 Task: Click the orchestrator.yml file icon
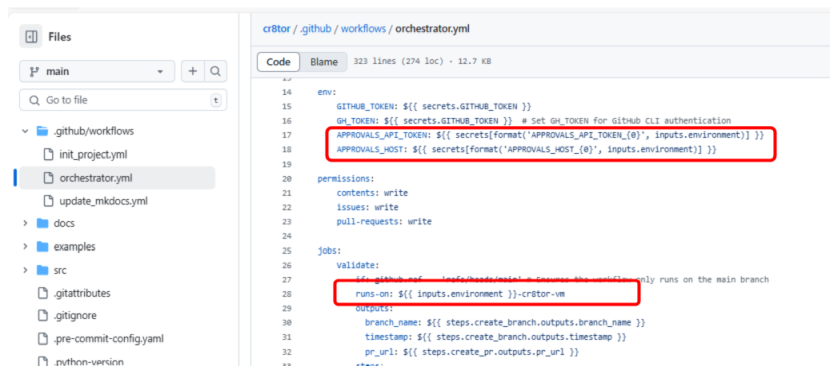coord(49,178)
